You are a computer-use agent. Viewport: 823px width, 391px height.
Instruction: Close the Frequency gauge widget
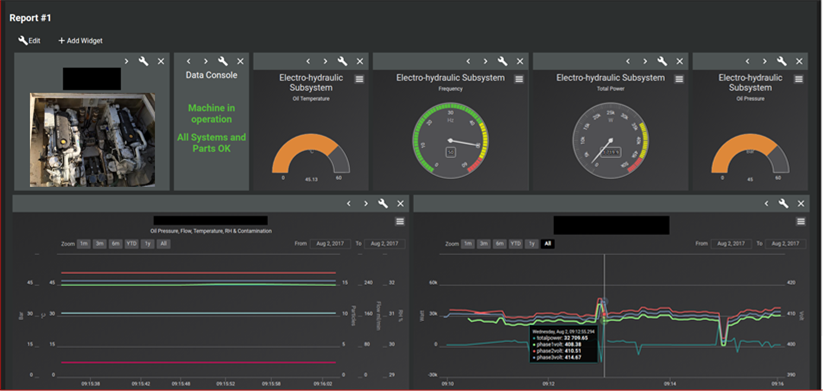tap(520, 61)
